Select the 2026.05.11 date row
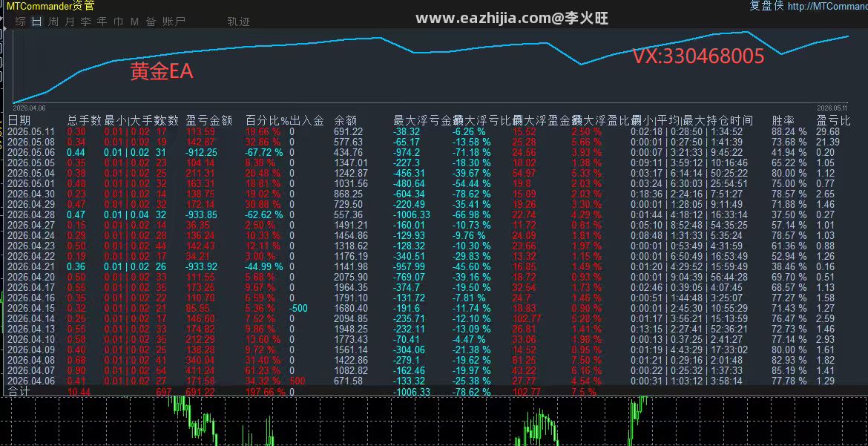 (x=32, y=132)
